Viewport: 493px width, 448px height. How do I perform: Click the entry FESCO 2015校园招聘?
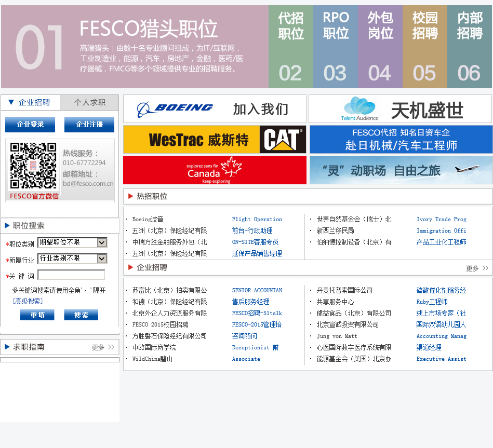[x=161, y=324]
